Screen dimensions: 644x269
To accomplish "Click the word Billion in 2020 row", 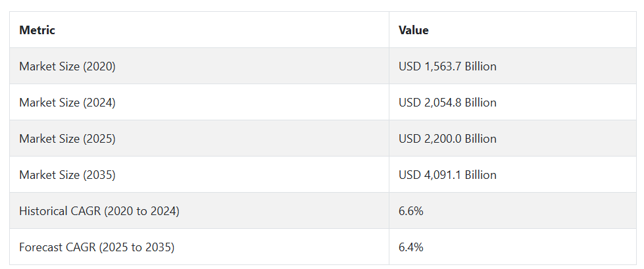I will click(481, 66).
